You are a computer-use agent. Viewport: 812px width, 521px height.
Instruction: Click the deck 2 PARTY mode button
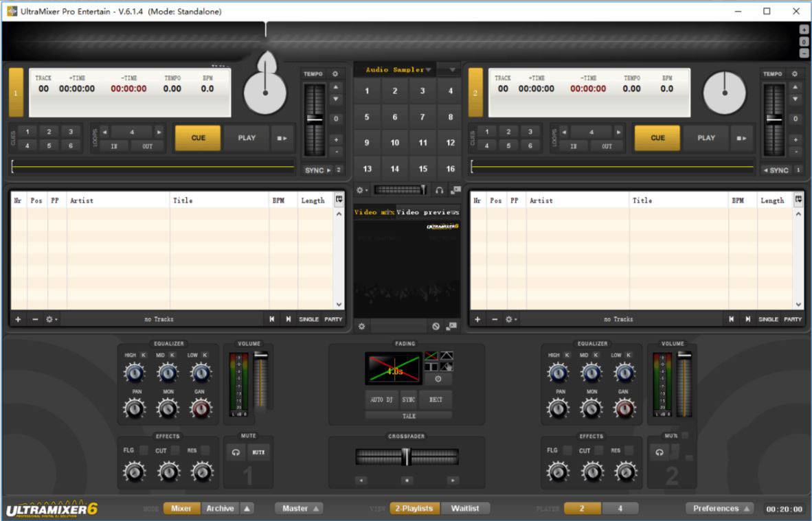(x=792, y=319)
